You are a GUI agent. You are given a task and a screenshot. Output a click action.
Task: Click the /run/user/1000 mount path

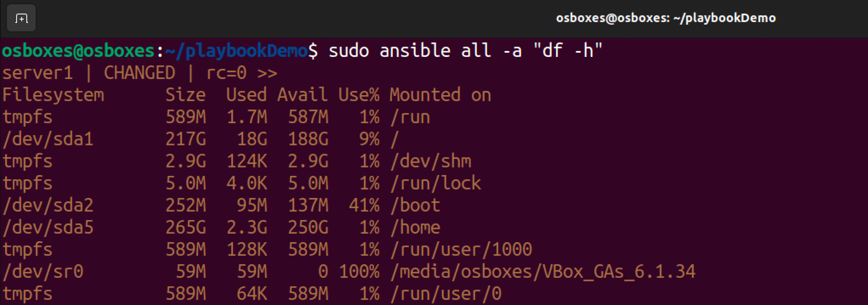pos(461,250)
